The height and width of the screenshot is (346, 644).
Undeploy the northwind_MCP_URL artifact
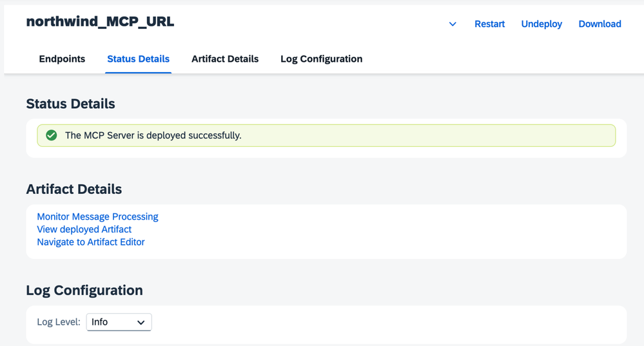[x=542, y=24]
